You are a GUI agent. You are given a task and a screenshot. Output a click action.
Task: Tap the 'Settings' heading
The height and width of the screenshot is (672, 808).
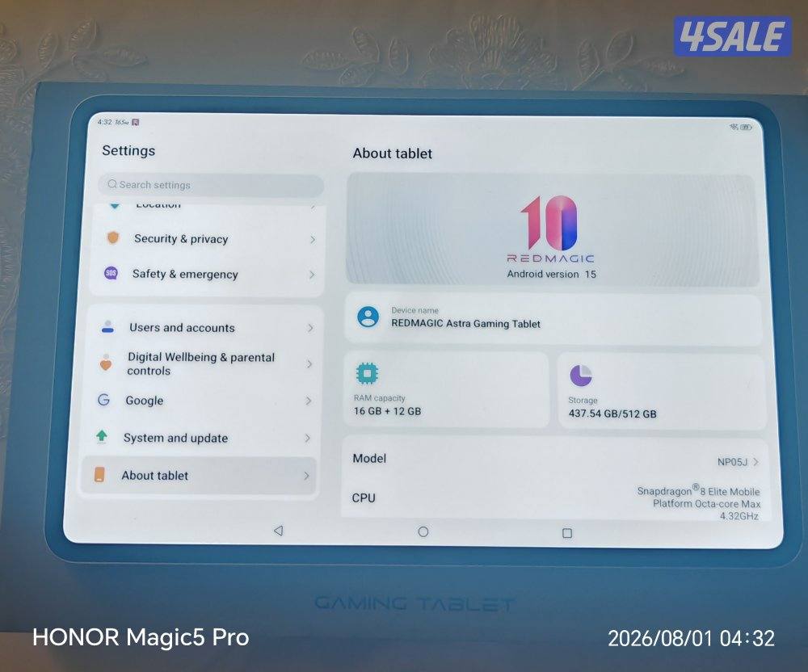tap(128, 150)
